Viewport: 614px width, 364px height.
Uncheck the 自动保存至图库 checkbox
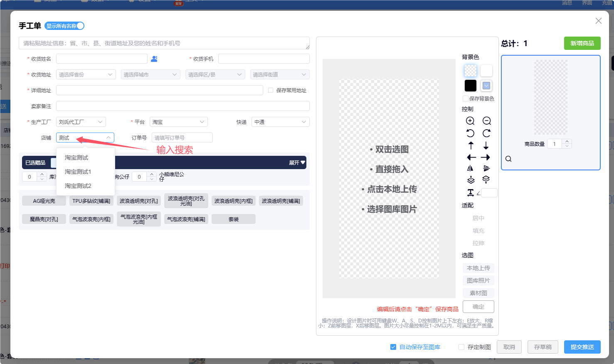pyautogui.click(x=392, y=347)
